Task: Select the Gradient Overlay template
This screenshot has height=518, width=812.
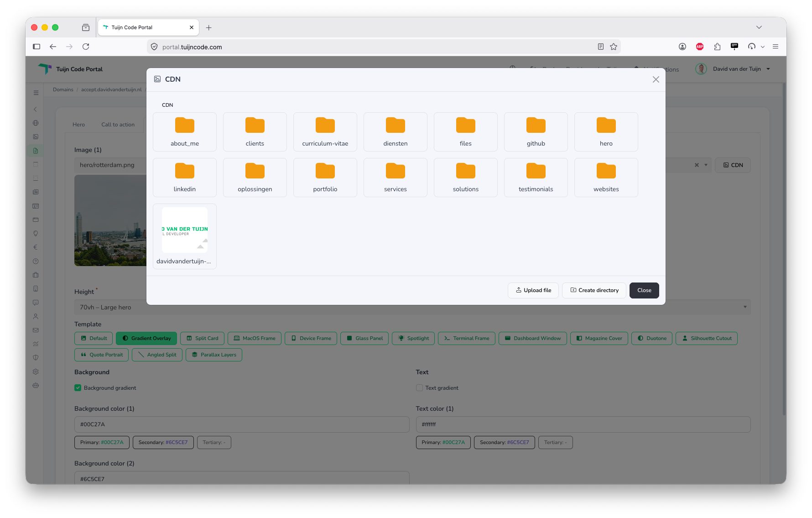Action: [146, 338]
